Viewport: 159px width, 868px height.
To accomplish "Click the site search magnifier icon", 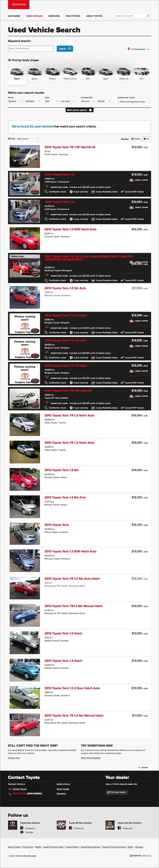I will point(148,16).
